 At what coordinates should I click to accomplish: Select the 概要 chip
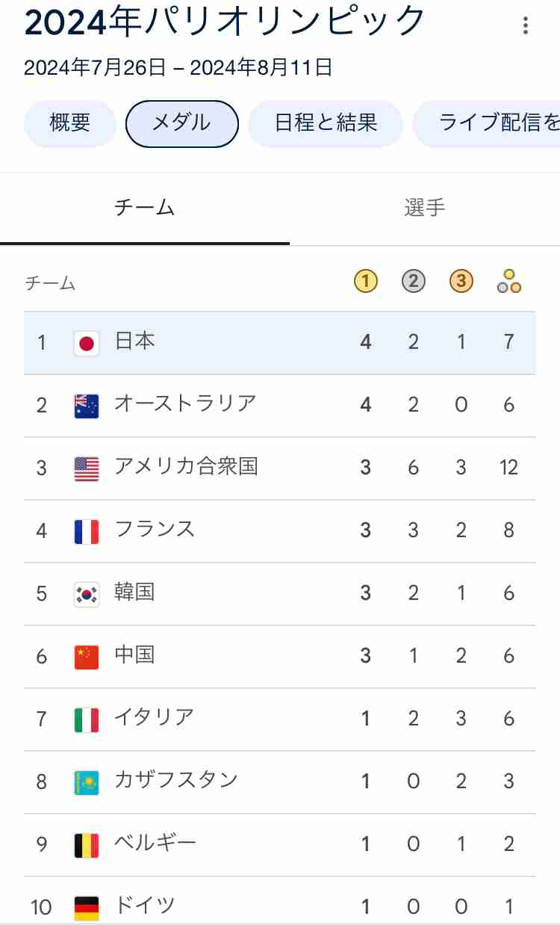click(70, 123)
